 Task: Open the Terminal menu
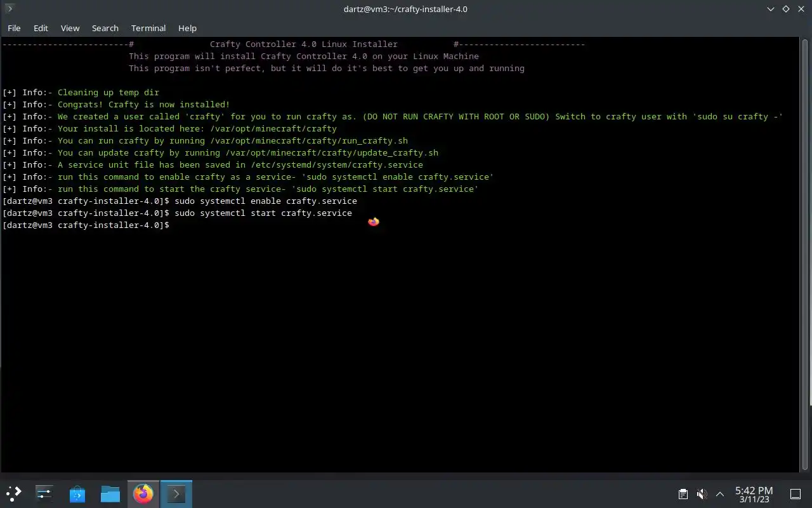(x=148, y=28)
